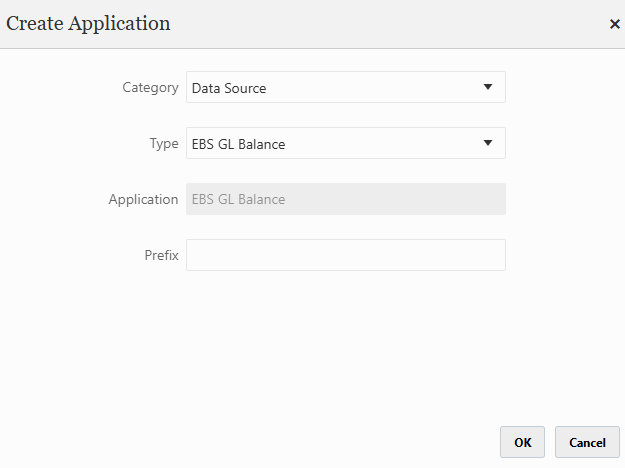Close the Create Application dialog
The image size is (625, 468).
pos(615,24)
